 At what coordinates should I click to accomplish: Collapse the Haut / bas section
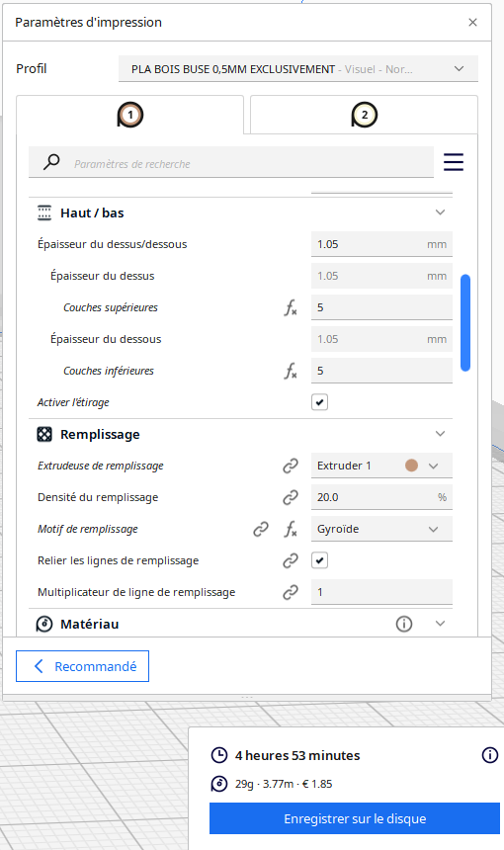pos(440,212)
